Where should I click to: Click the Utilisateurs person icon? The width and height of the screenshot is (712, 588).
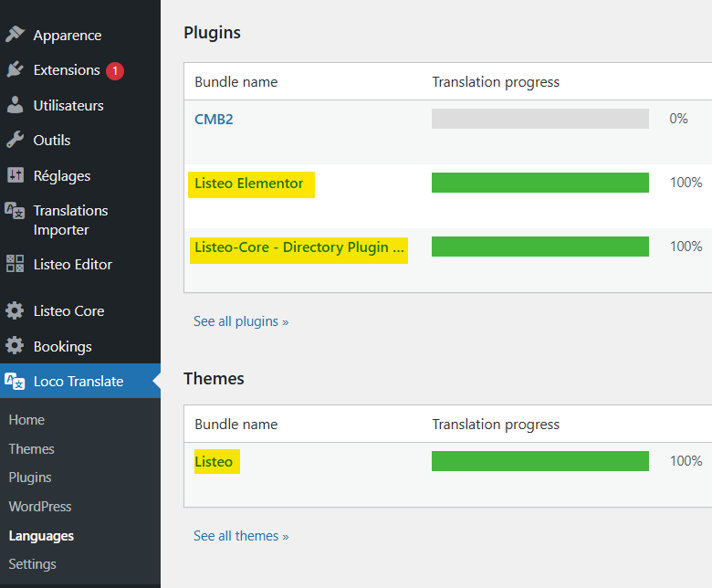pyautogui.click(x=15, y=105)
